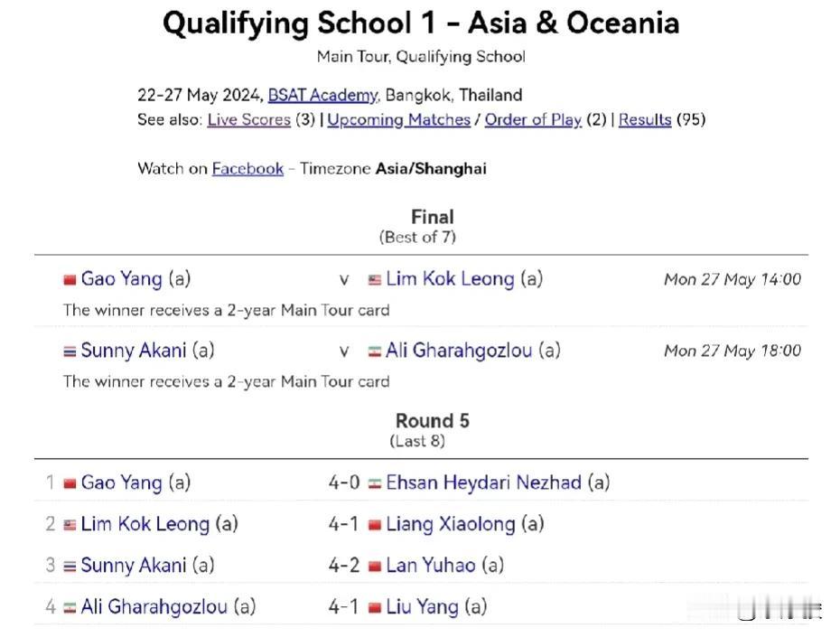Open Liu Yang's player profile
Screen dimensions: 840x637
(422, 607)
